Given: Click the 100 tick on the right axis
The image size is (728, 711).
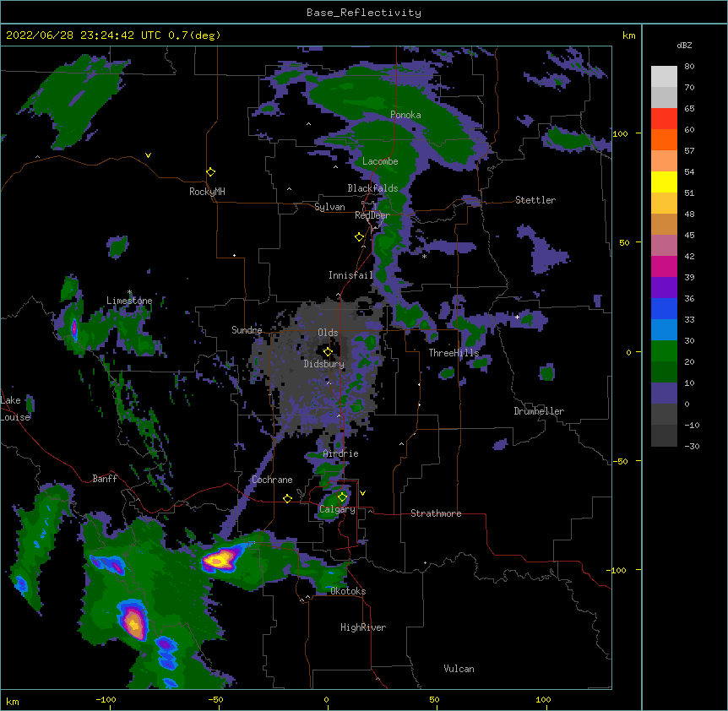Looking at the screenshot, I should pos(620,133).
